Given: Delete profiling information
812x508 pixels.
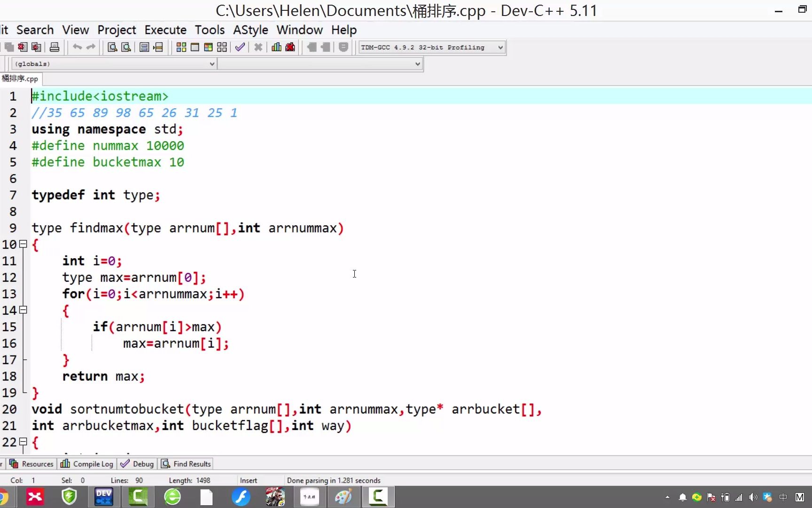Looking at the screenshot, I should (x=290, y=47).
